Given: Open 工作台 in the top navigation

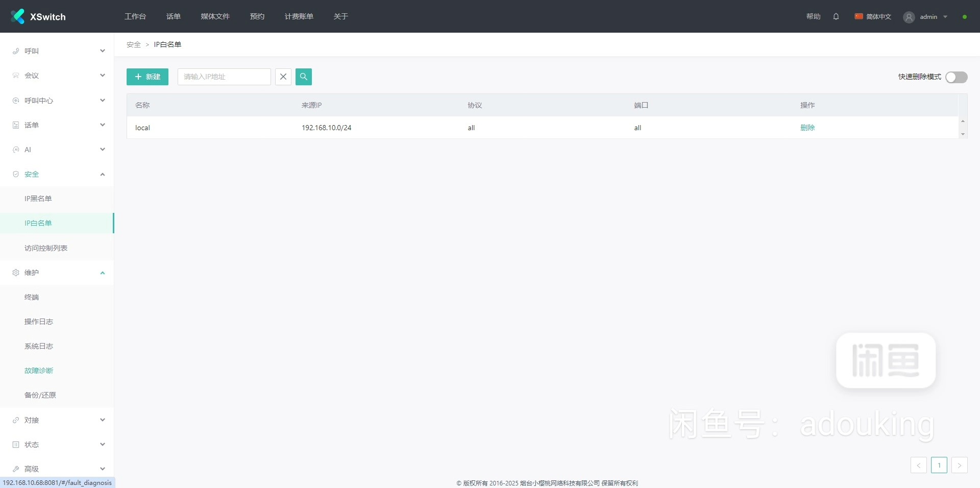Looking at the screenshot, I should tap(135, 16).
